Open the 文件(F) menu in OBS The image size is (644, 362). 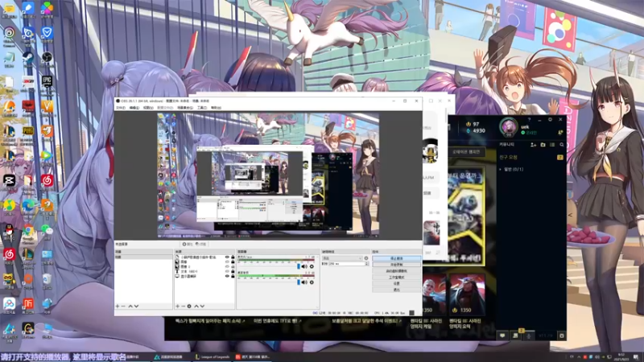coord(121,108)
